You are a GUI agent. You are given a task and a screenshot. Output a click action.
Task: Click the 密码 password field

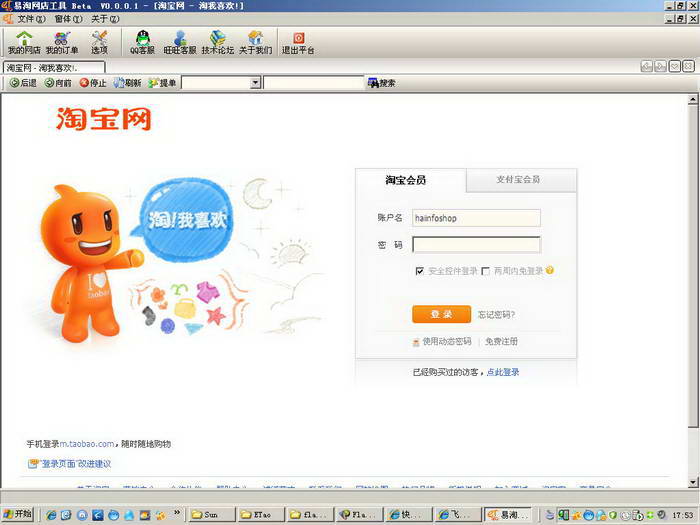[476, 245]
